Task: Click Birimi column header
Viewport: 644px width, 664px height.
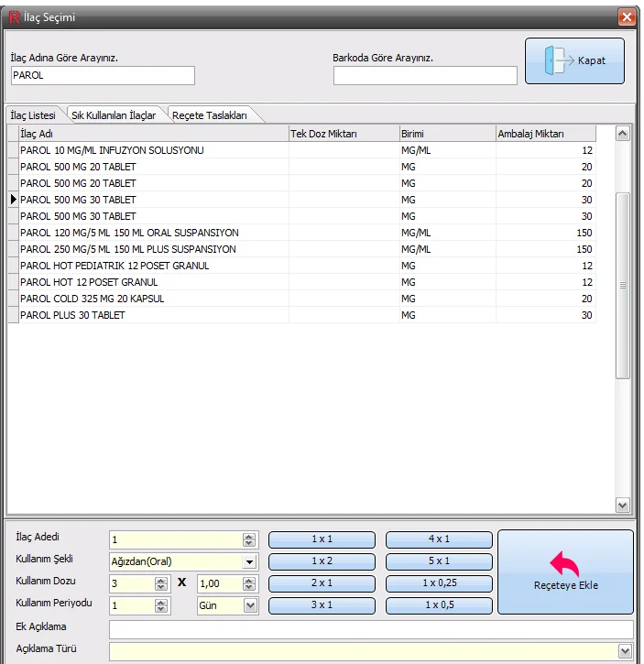Action: click(x=447, y=134)
